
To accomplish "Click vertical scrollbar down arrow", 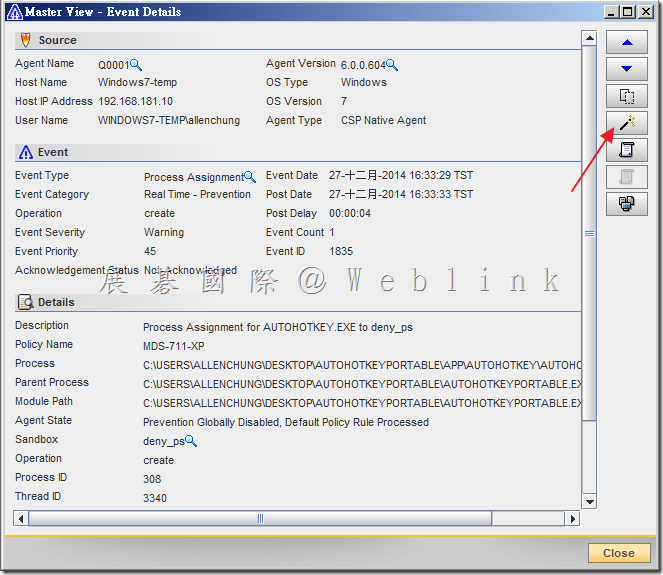I will point(589,501).
